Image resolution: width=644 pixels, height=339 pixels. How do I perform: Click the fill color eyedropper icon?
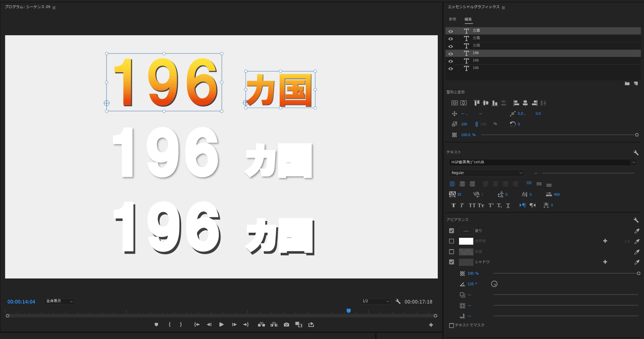637,231
